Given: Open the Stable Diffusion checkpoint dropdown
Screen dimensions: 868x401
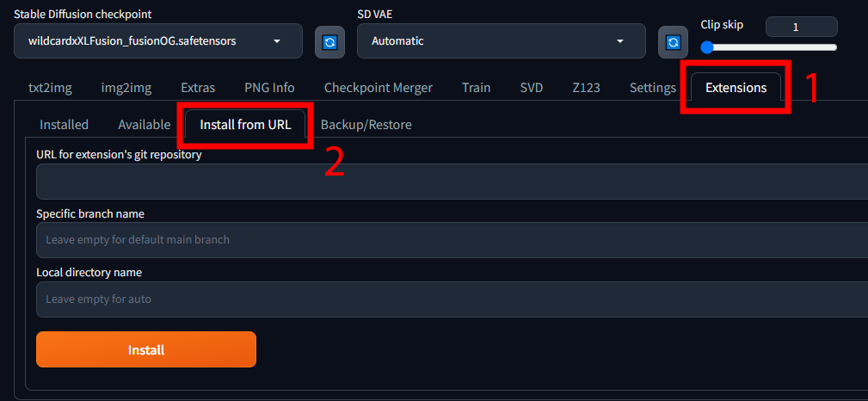Looking at the screenshot, I should pyautogui.click(x=158, y=41).
